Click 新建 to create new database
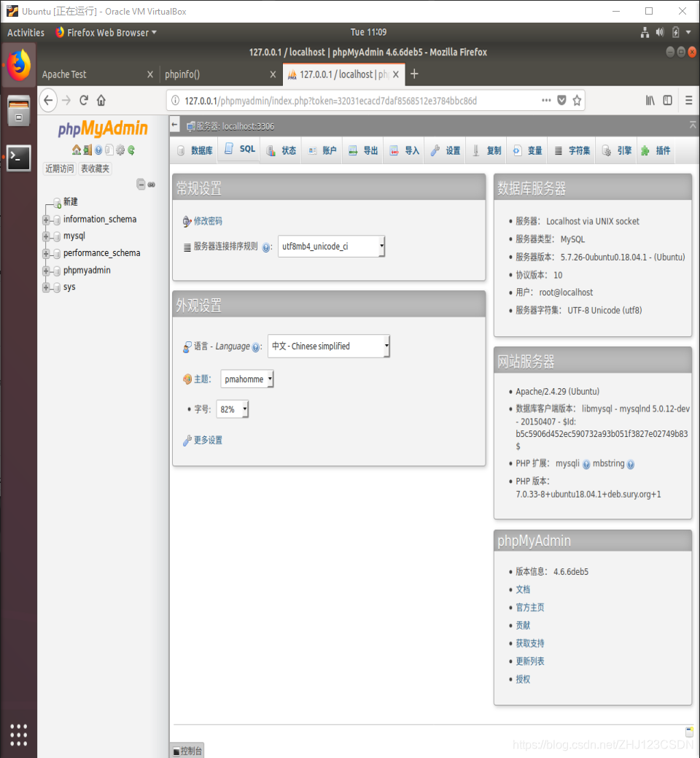 [x=71, y=201]
